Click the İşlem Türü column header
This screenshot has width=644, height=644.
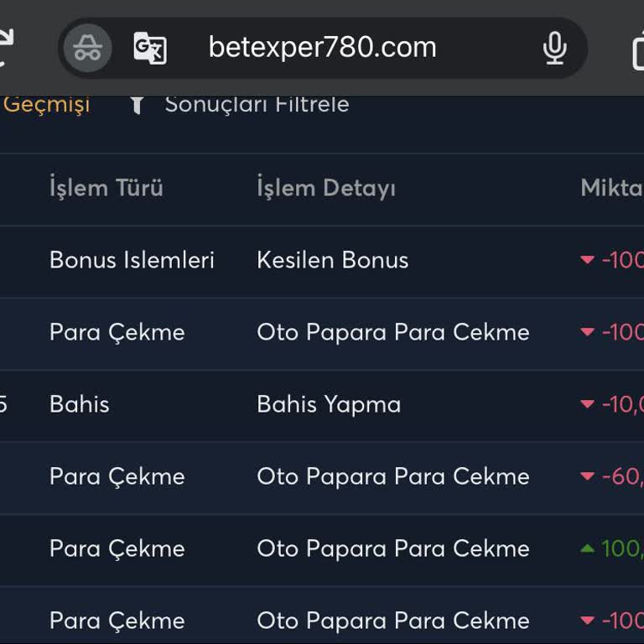pyautogui.click(x=106, y=188)
